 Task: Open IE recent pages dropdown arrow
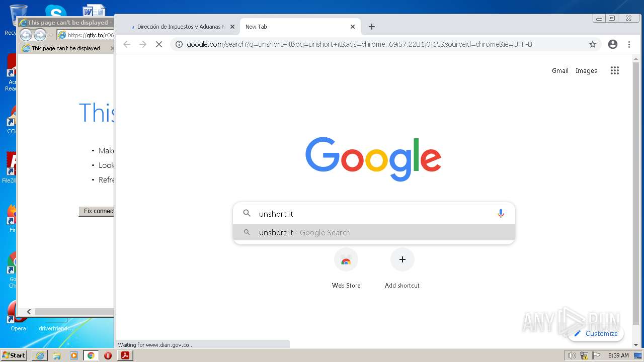pos(51,35)
